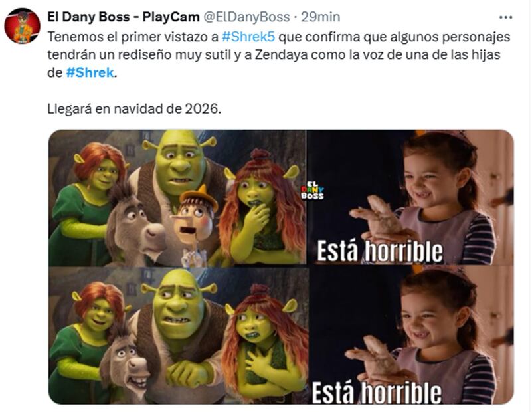Click 'Llegará en navidad de 2026' text
This screenshot has height=412, width=532.
pyautogui.click(x=134, y=109)
